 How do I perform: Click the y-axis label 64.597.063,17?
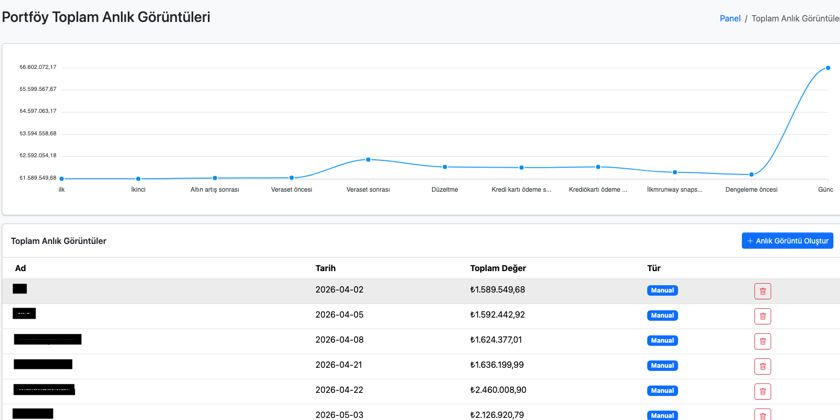tap(38, 111)
